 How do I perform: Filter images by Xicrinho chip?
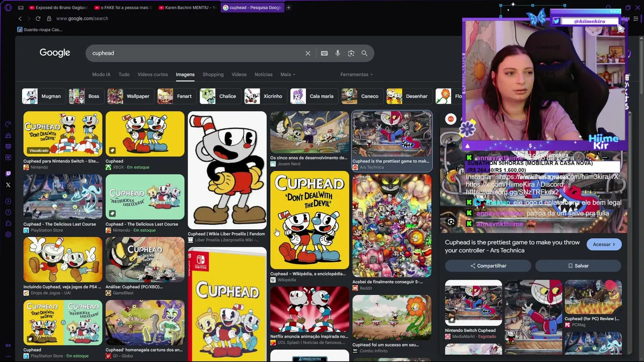(x=265, y=96)
